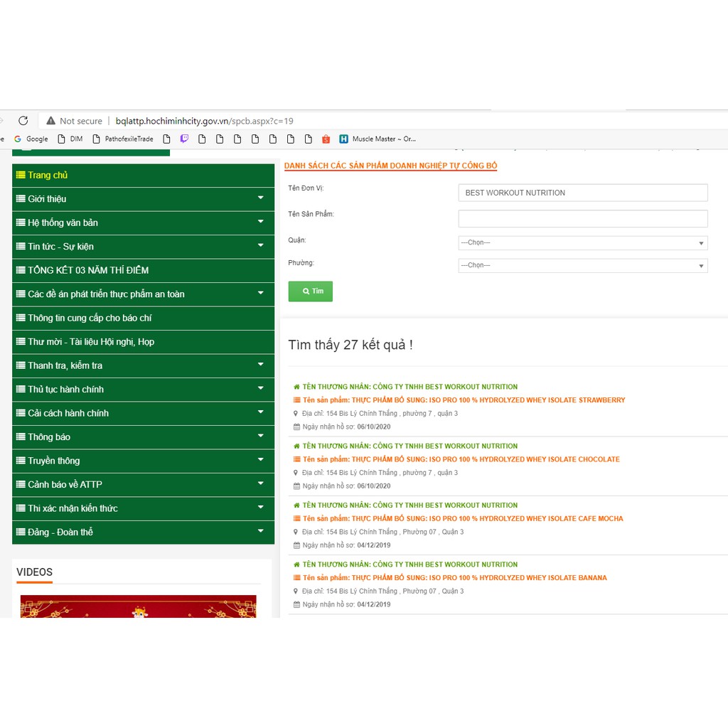The height and width of the screenshot is (728, 728).
Task: Click the Not secure warning icon
Action: click(51, 121)
